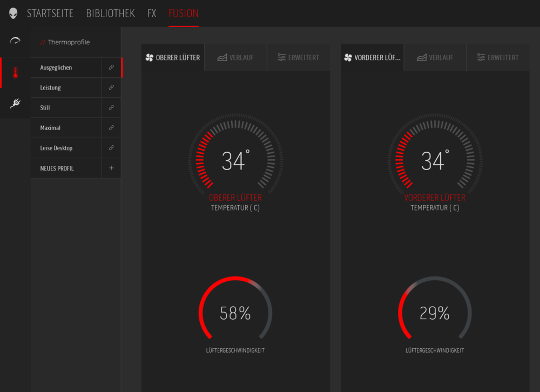Click link icon beside Still profile
The image size is (540, 392).
tap(111, 107)
